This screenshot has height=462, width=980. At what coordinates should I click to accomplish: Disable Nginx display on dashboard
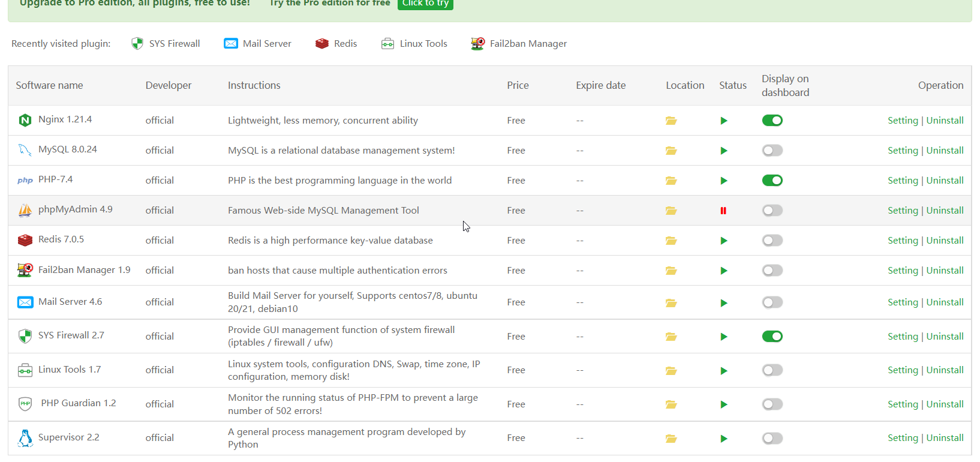(772, 121)
